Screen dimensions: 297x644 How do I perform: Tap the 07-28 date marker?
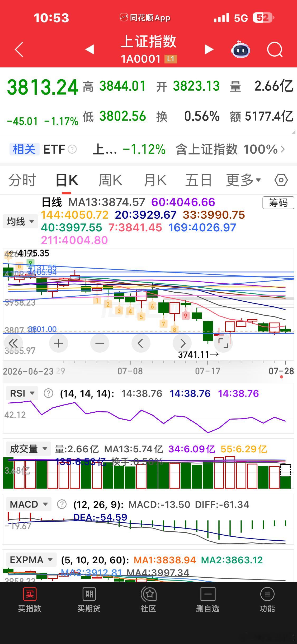coord(281,371)
